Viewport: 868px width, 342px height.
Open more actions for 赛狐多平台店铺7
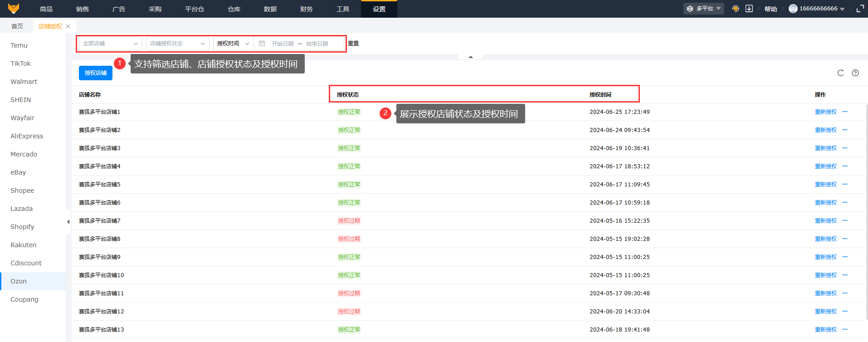pos(845,220)
